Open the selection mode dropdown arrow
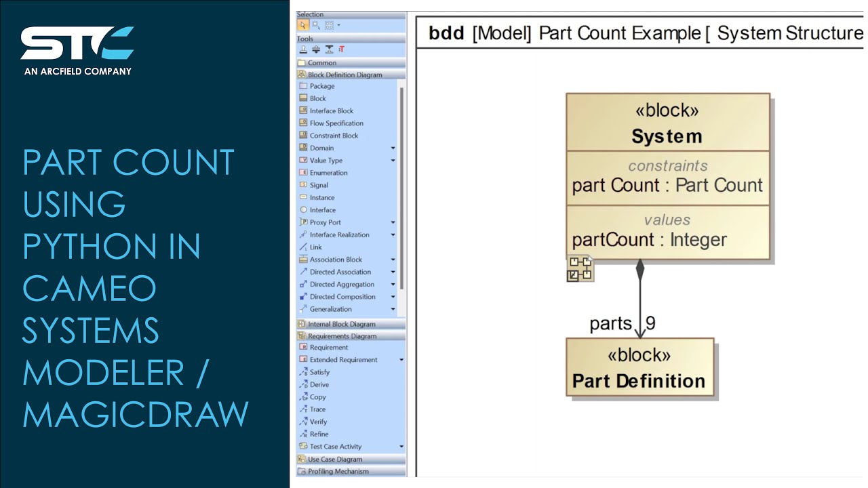868x488 pixels. 338,25
